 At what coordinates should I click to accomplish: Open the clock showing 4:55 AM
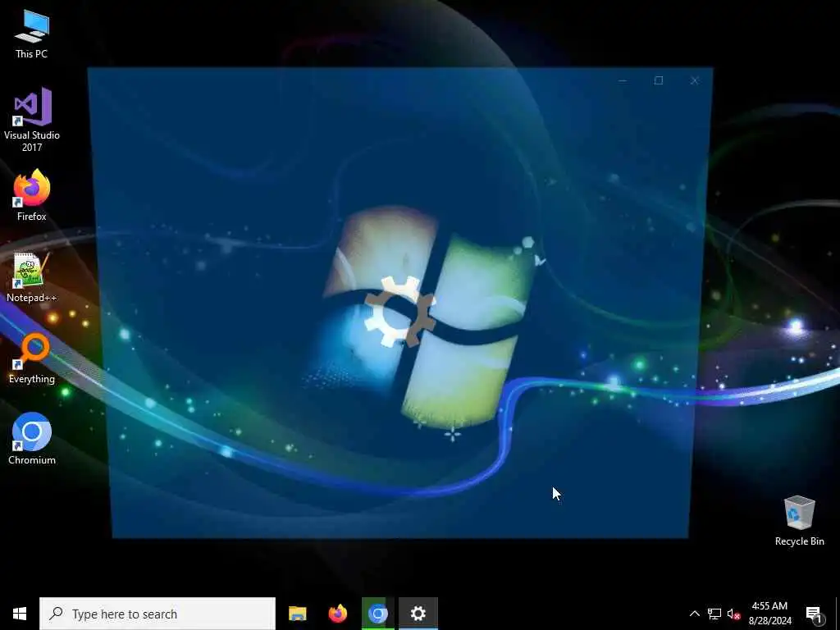pyautogui.click(x=769, y=614)
